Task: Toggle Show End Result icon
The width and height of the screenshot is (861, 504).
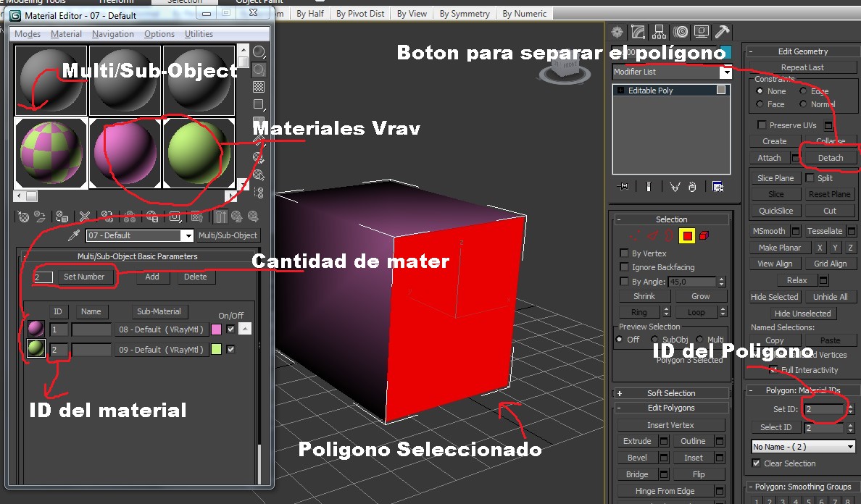Action: tap(649, 186)
